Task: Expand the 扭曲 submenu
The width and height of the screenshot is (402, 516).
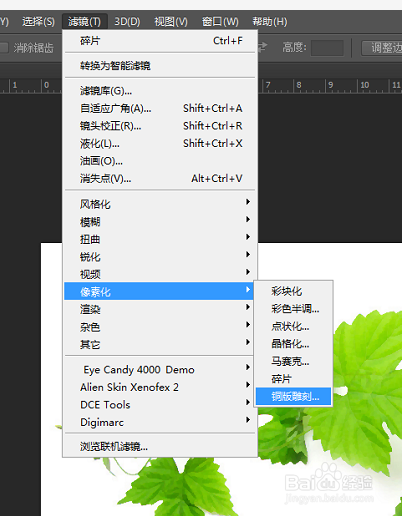Action: [160, 239]
